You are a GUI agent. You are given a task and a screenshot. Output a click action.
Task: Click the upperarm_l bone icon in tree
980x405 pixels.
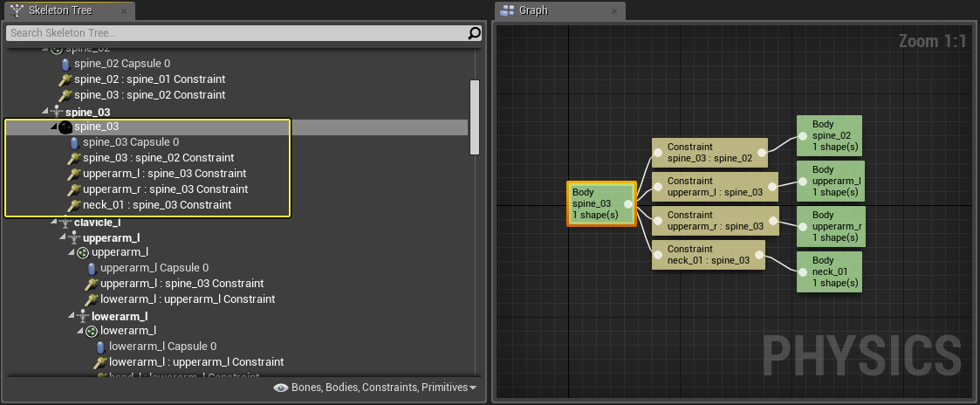click(73, 238)
